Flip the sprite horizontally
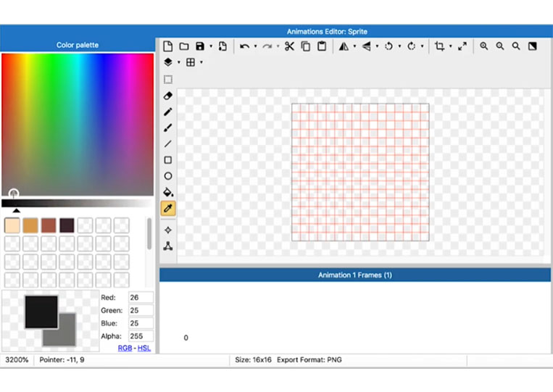The image size is (553, 392). point(344,46)
